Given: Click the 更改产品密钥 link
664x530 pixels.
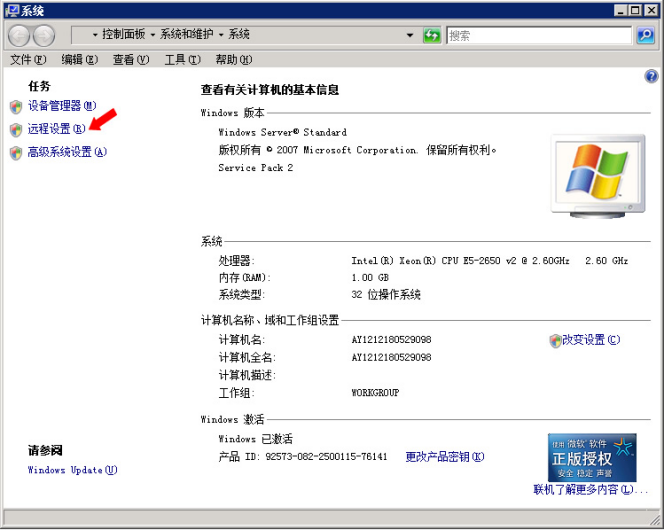Looking at the screenshot, I should point(444,457).
